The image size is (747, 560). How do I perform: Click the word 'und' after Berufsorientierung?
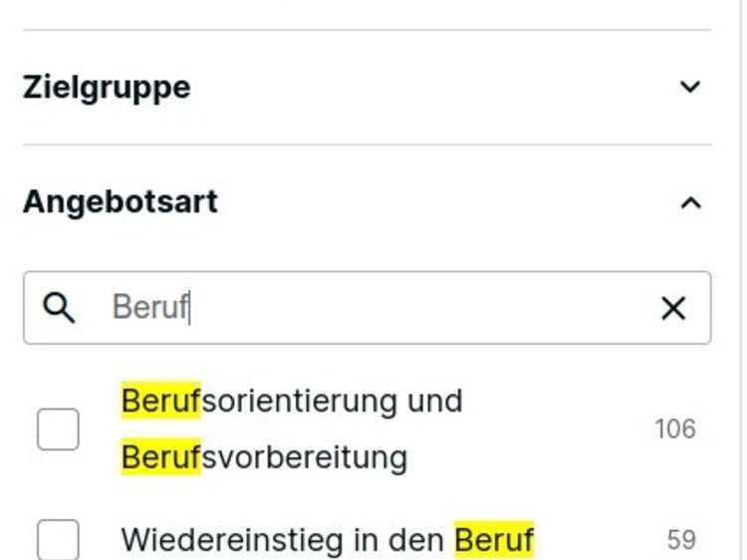pos(434,401)
